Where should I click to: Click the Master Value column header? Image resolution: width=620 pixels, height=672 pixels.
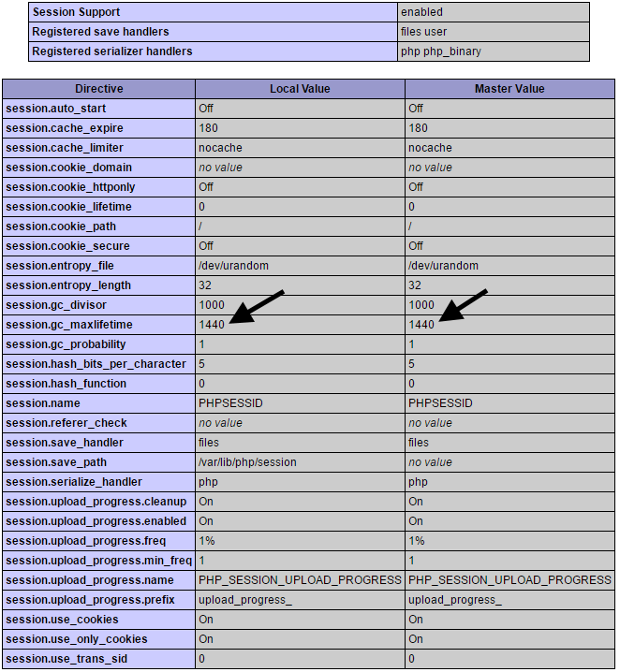[x=509, y=89]
